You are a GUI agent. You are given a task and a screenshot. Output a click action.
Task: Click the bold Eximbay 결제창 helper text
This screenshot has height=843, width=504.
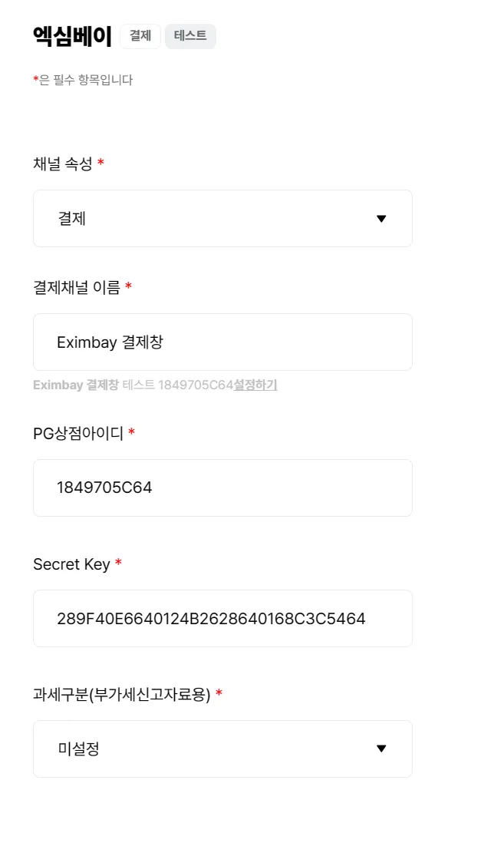click(x=75, y=385)
